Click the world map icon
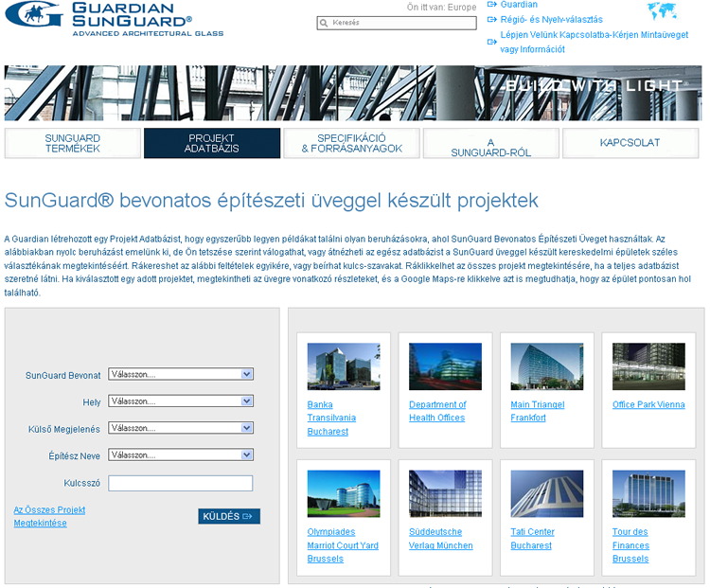The height and width of the screenshot is (588, 710). [662, 10]
